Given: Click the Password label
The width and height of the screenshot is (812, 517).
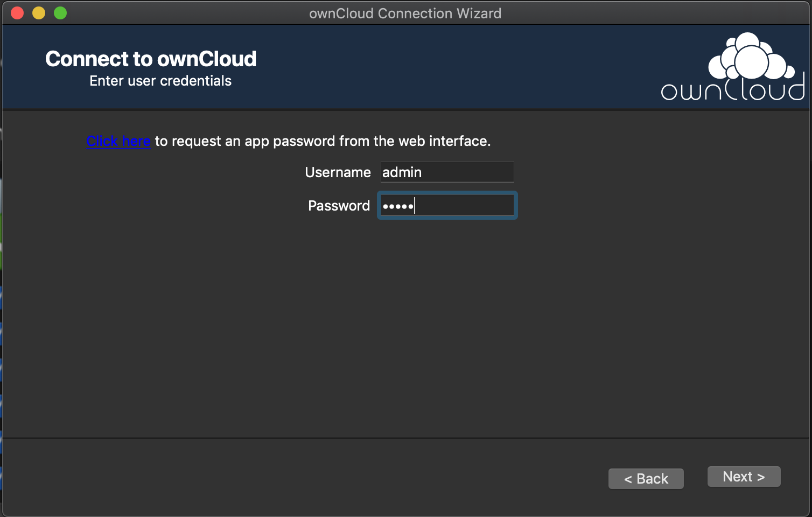Looking at the screenshot, I should click(339, 206).
